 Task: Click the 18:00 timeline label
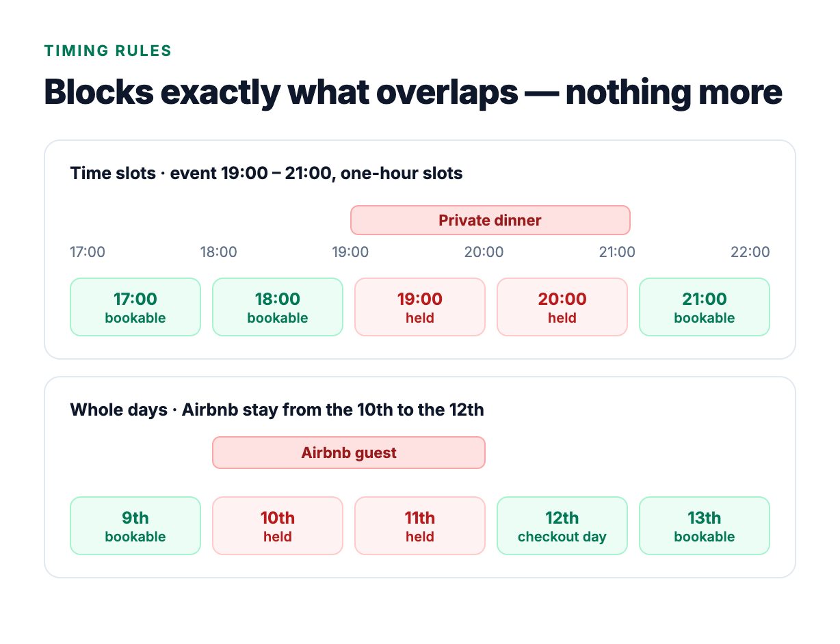pos(219,252)
